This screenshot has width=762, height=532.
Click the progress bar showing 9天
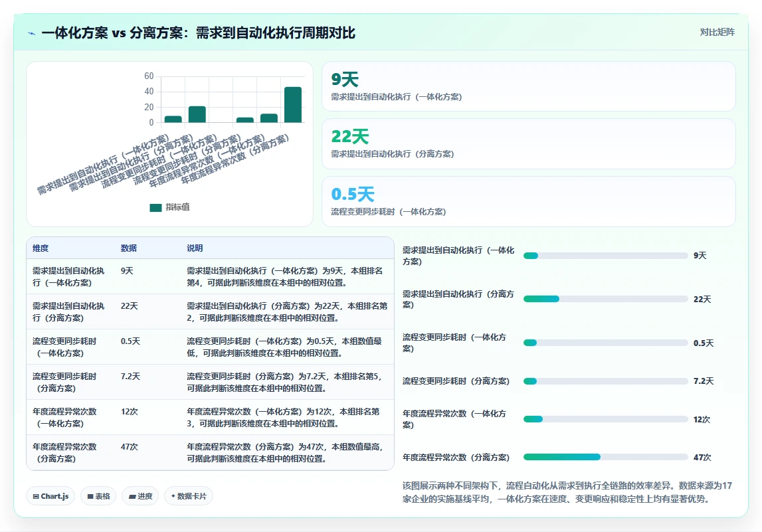click(605, 256)
